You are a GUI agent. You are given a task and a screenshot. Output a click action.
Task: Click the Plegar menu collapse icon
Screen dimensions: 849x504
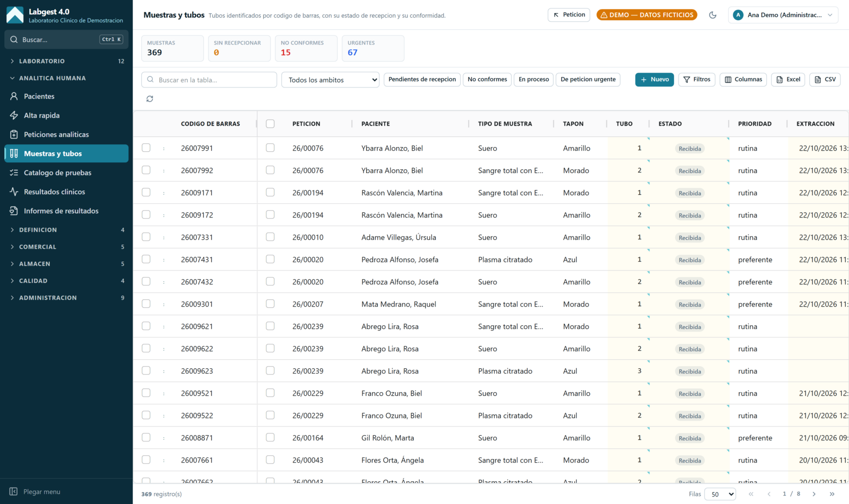pos(14,491)
